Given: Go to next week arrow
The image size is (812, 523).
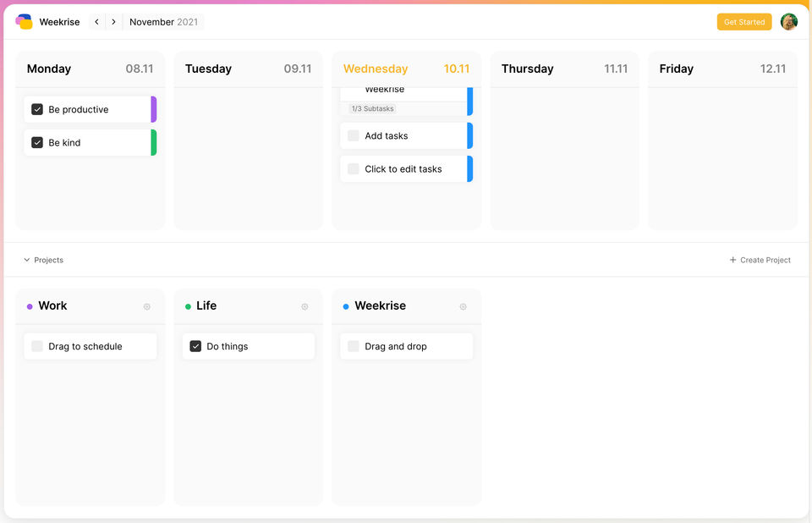Looking at the screenshot, I should pos(114,22).
